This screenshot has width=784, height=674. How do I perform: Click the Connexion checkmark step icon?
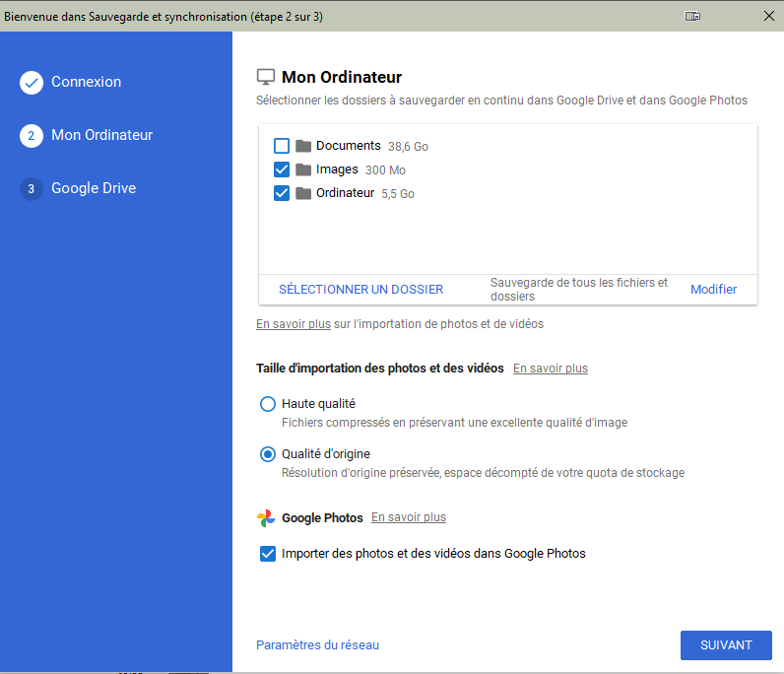pos(32,83)
